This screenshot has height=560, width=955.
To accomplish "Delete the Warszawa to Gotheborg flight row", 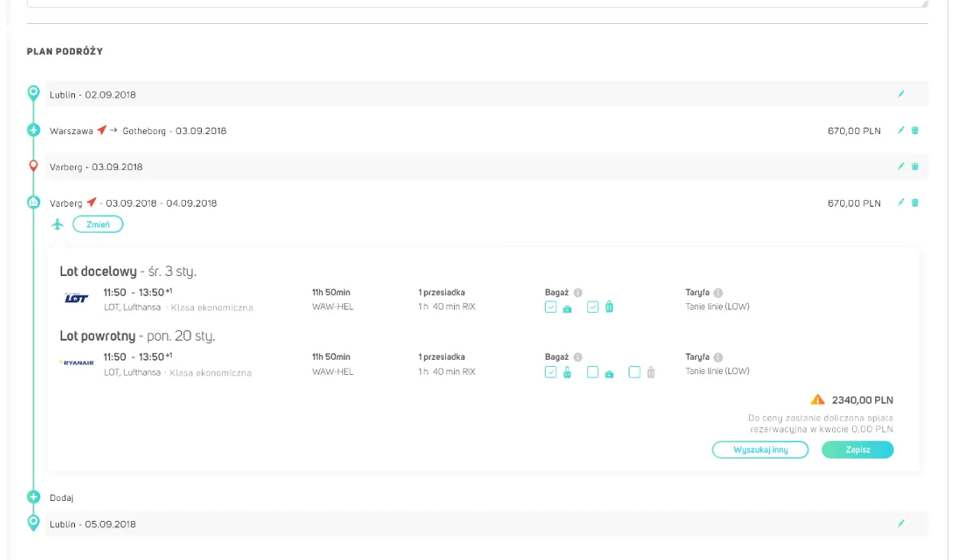I will pos(915,130).
